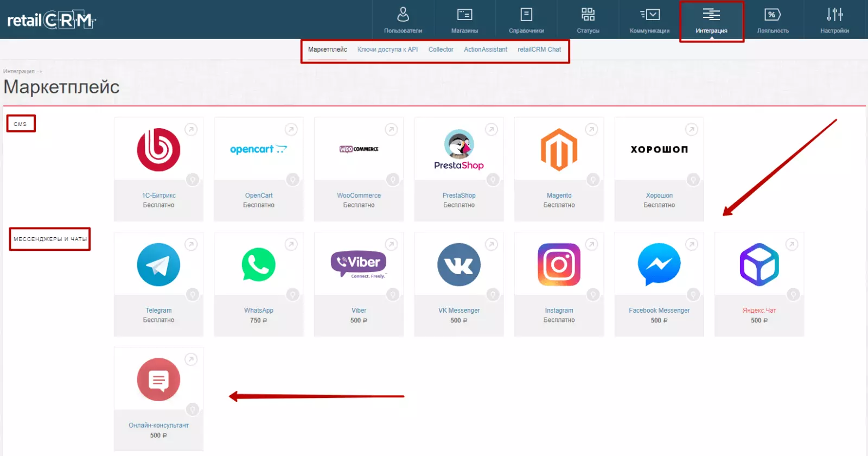Click the retailCRM logo
The image size is (868, 456).
[52, 20]
